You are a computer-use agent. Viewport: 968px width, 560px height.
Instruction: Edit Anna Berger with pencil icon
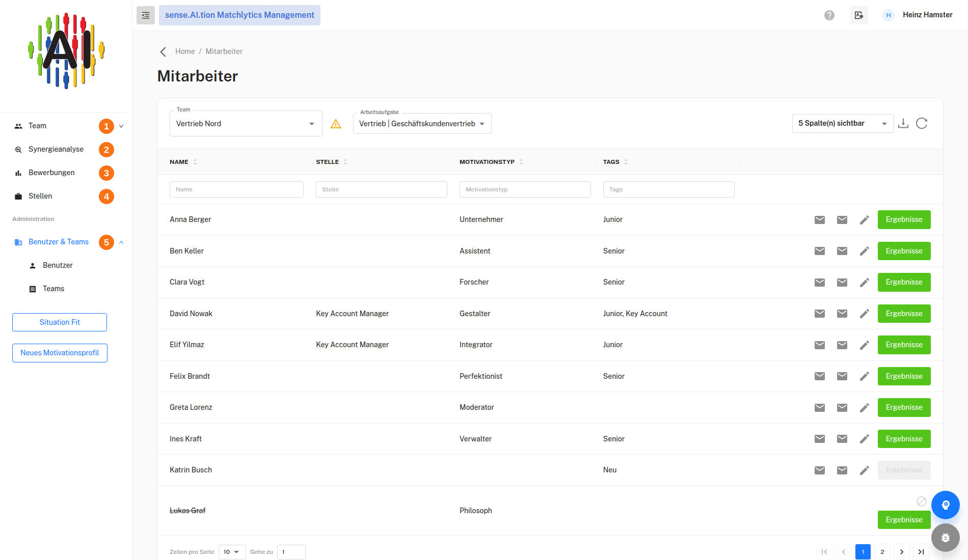click(x=865, y=220)
